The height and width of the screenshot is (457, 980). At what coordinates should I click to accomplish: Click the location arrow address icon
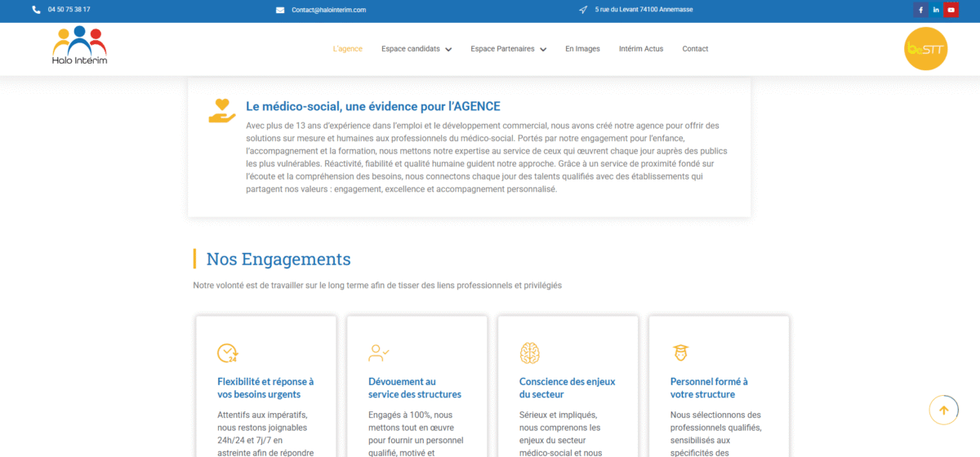583,10
